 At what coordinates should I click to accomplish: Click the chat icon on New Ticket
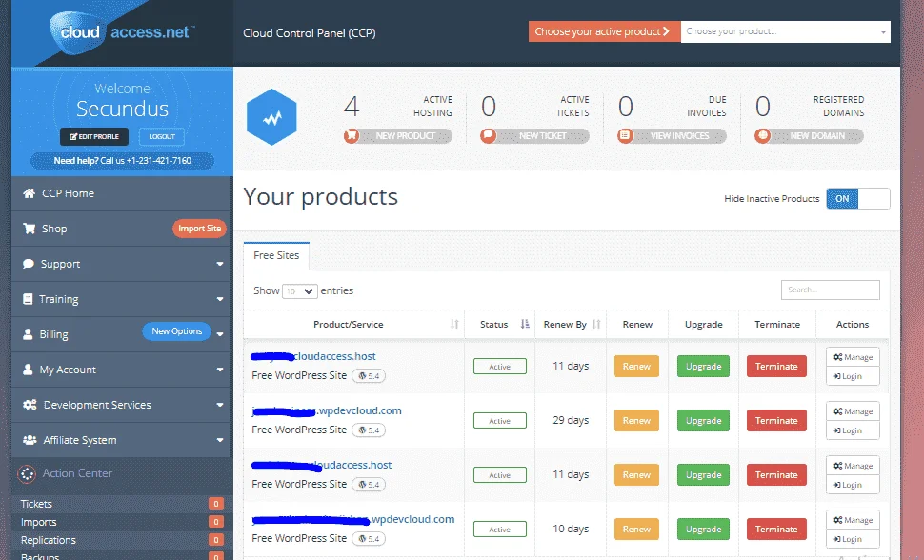[x=488, y=136]
